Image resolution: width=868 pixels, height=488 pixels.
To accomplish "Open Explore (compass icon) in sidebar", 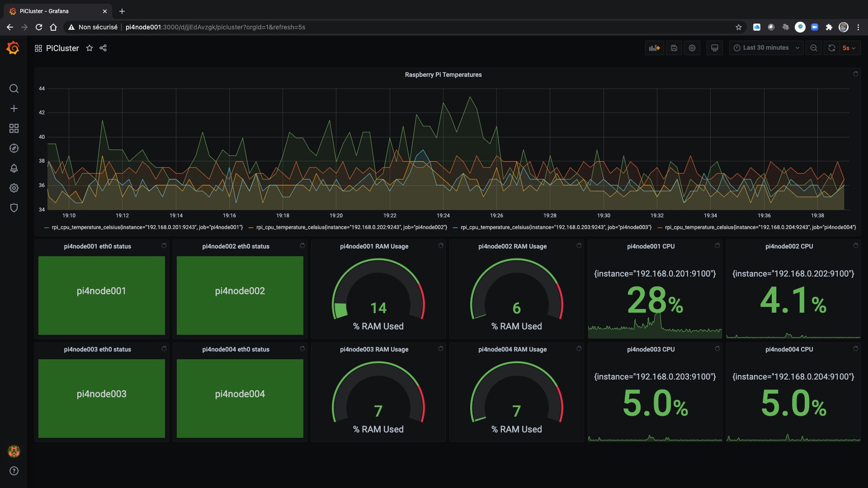I will coord(14,148).
